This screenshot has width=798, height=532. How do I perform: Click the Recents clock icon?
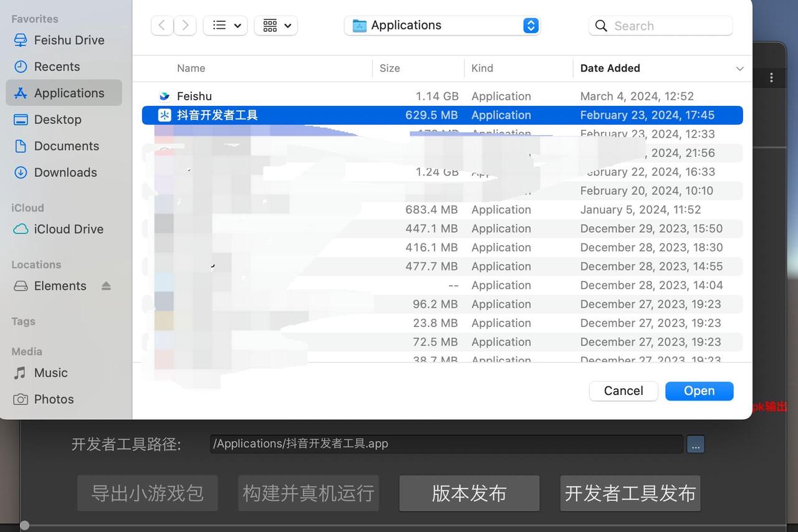(x=21, y=67)
